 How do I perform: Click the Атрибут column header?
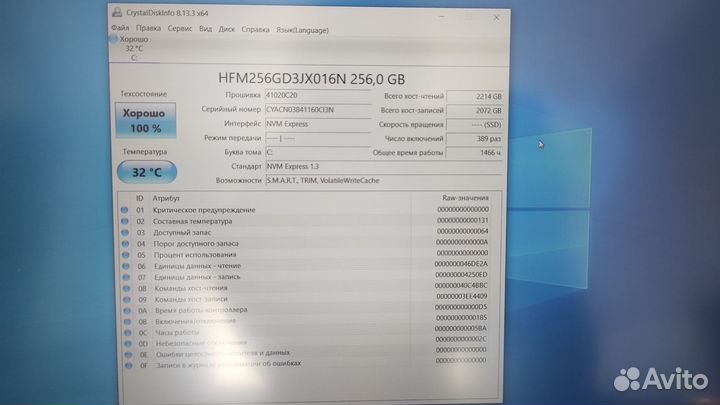[166, 198]
